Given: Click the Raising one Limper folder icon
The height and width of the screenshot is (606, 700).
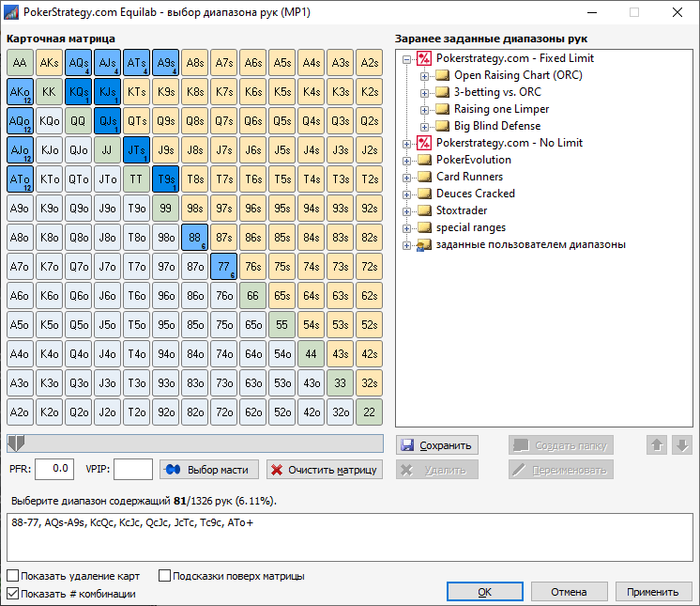Looking at the screenshot, I should coord(442,109).
